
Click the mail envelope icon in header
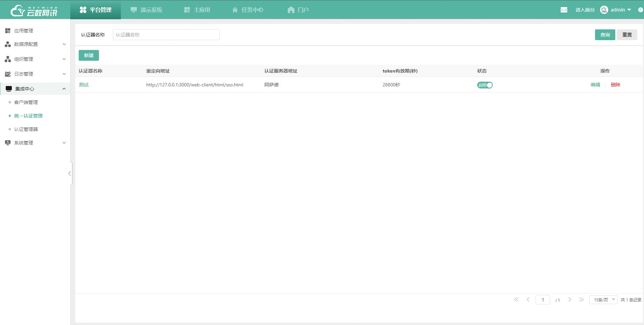click(564, 10)
